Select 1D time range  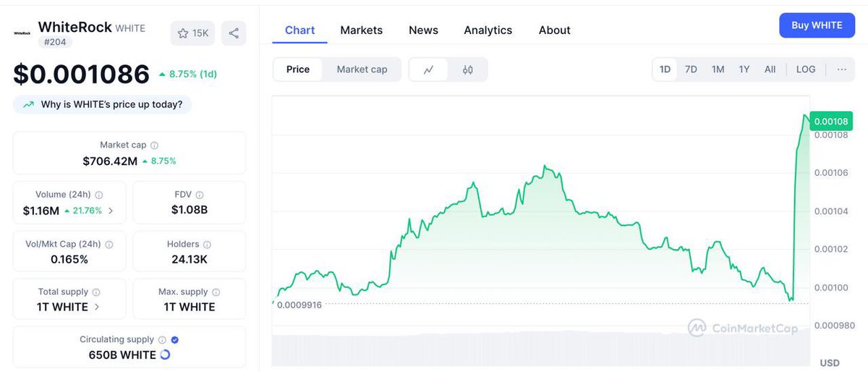coord(665,69)
